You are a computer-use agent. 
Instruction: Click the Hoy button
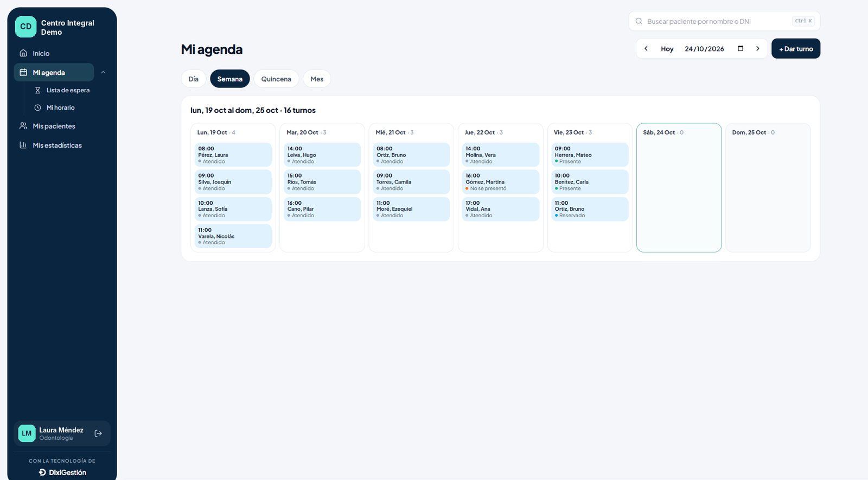(x=667, y=48)
